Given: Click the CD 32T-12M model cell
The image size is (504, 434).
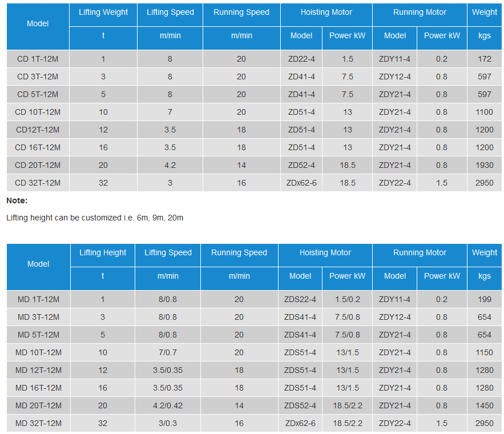Looking at the screenshot, I should (x=38, y=183).
